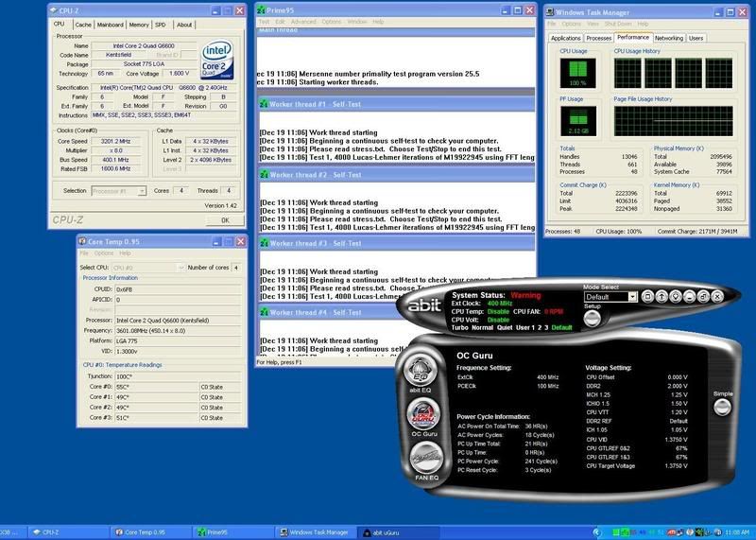Image resolution: width=756 pixels, height=540 pixels.
Task: Switch to the Cache tab in CPU-Z
Action: pos(83,25)
